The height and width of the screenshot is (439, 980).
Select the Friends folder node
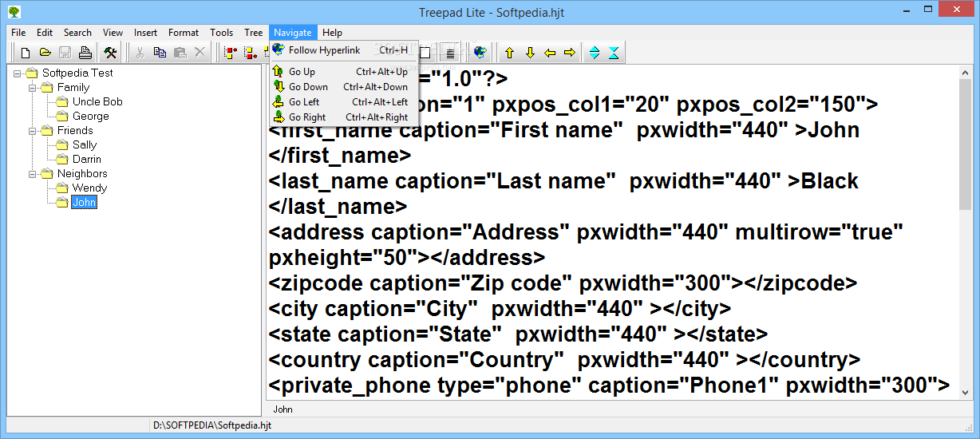point(75,130)
